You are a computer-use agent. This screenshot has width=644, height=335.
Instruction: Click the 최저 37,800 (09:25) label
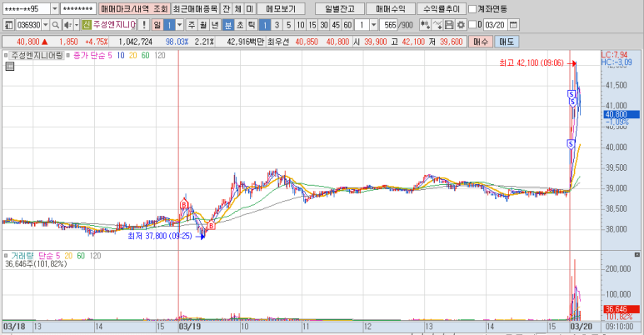click(160, 236)
